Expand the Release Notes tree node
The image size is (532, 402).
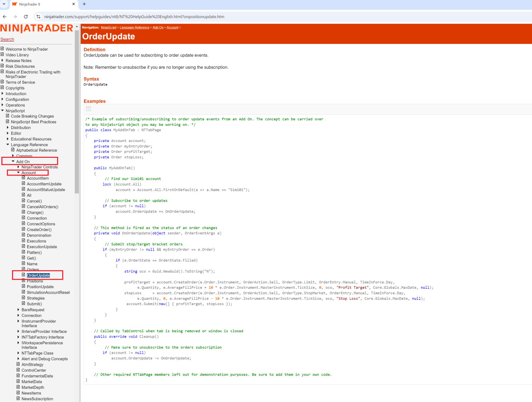pyautogui.click(x=2, y=60)
